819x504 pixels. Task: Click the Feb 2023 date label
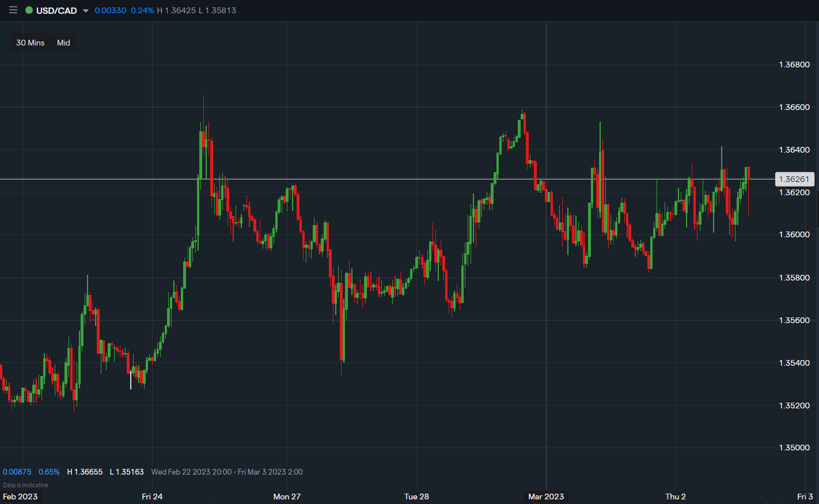[20, 497]
